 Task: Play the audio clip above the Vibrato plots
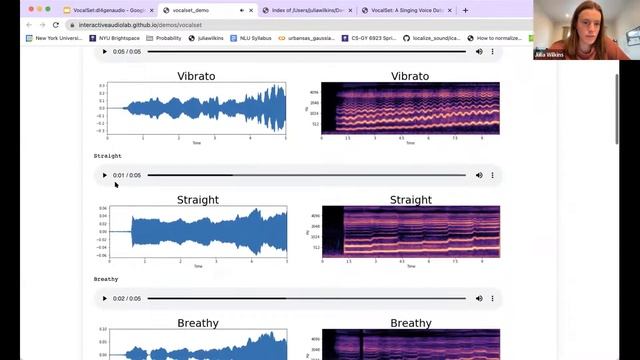coord(104,51)
